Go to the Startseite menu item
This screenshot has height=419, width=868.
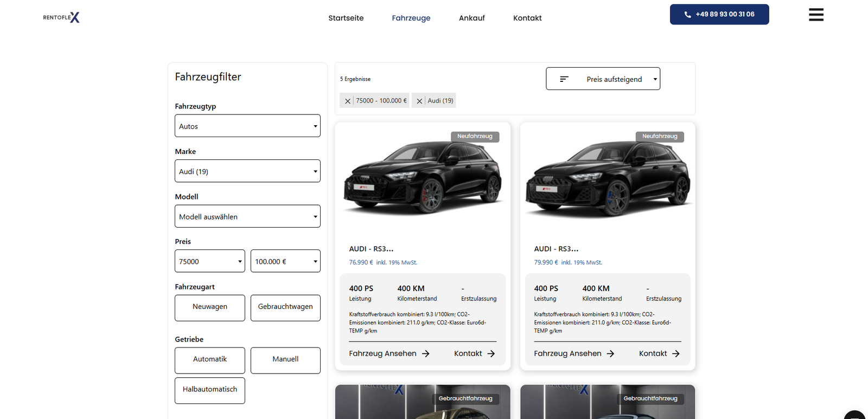(x=346, y=18)
